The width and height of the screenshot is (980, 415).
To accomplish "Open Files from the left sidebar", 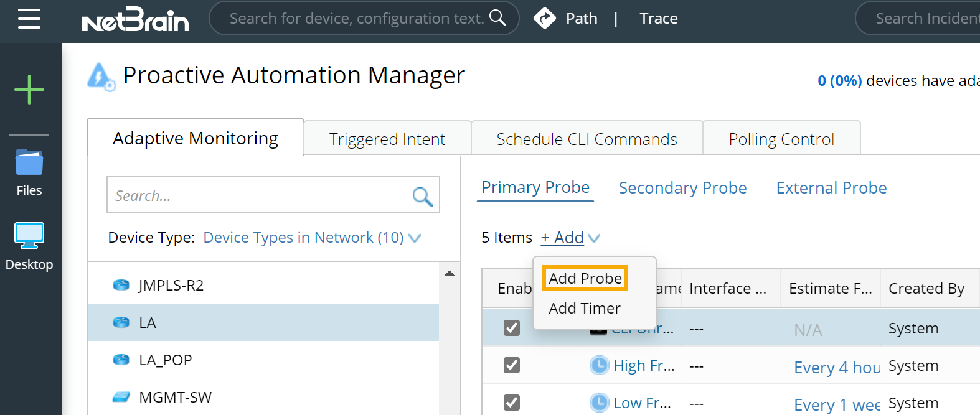I will pos(29,172).
